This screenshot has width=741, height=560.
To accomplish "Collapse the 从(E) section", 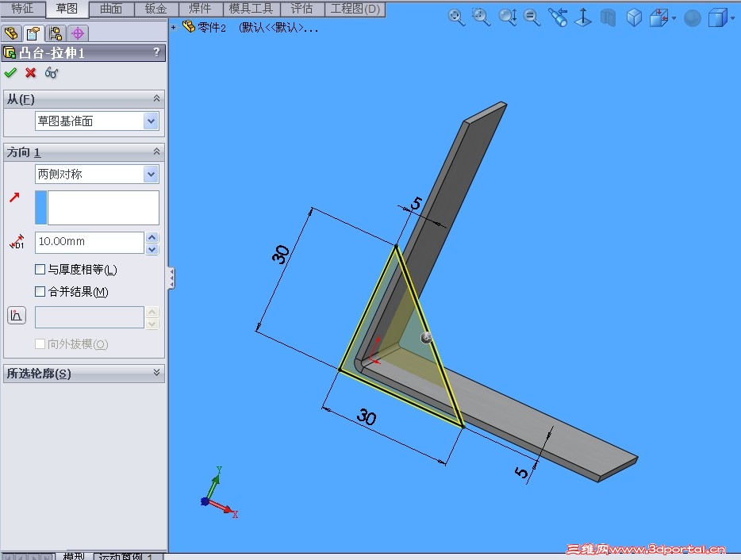I will coord(156,98).
